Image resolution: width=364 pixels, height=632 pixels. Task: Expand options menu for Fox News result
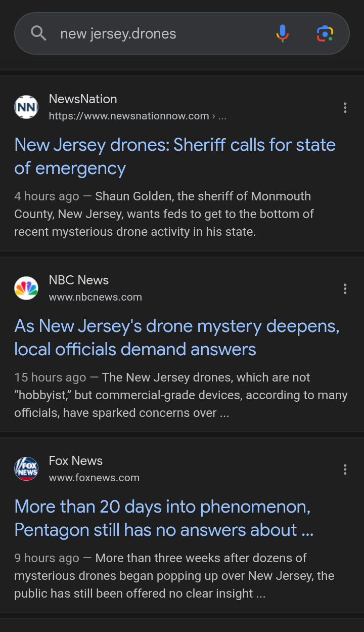click(x=345, y=469)
